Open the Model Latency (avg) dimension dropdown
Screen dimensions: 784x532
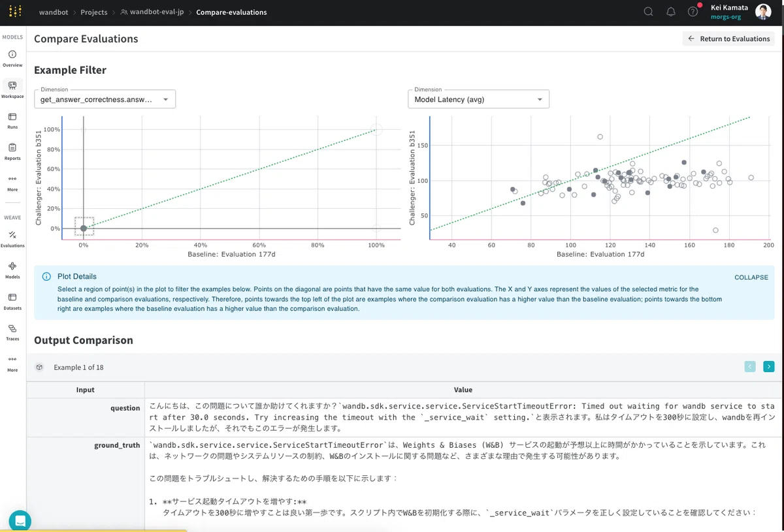pos(478,99)
